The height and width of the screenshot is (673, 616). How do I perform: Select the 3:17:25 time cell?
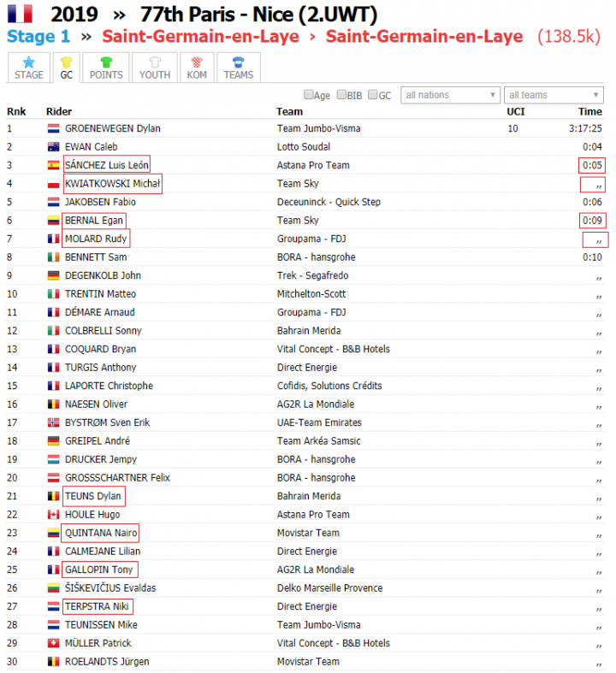585,128
